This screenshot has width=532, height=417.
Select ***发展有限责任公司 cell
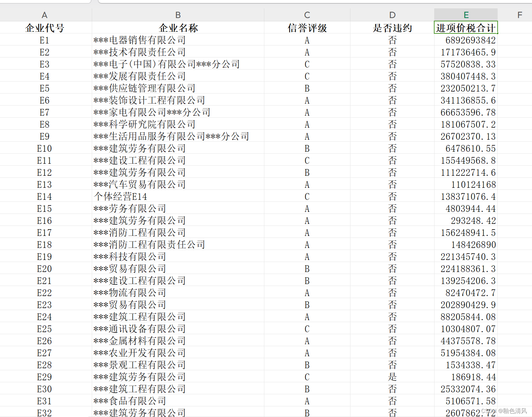(x=178, y=76)
